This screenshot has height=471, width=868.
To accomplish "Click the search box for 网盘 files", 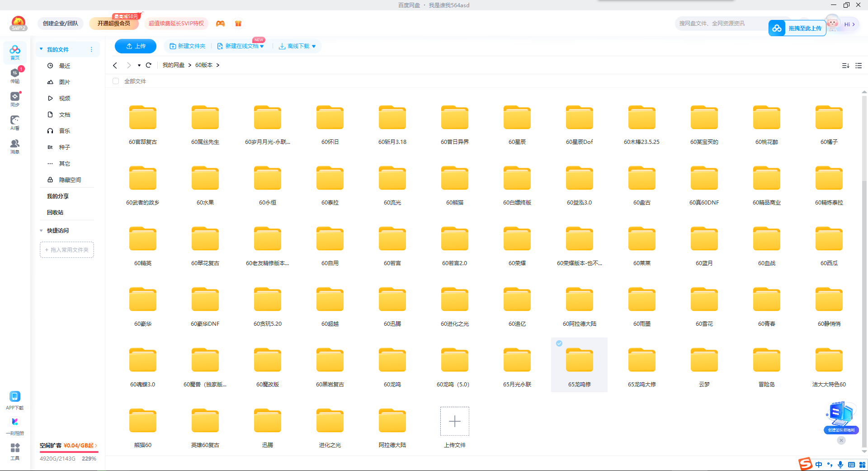I will click(x=721, y=24).
